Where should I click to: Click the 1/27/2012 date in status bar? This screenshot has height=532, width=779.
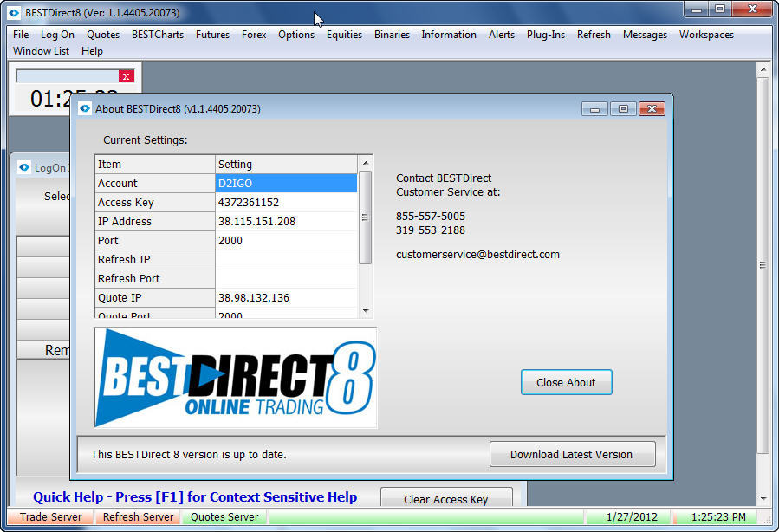point(632,517)
